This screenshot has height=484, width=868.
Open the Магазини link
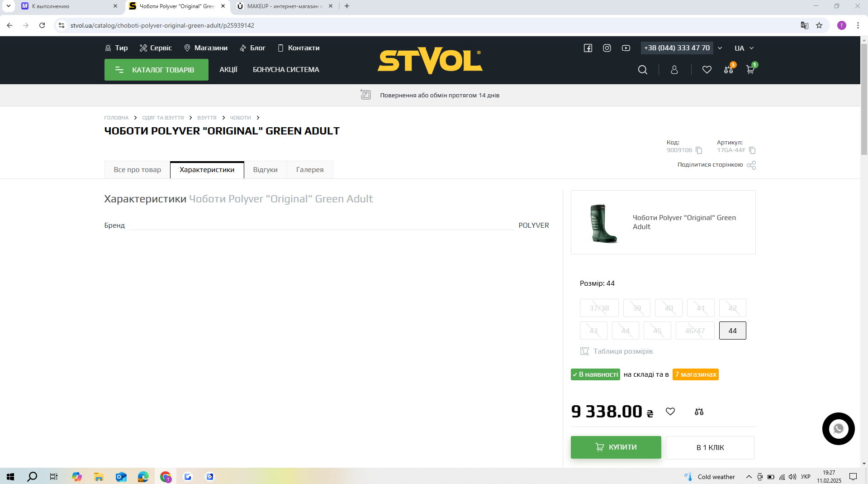pyautogui.click(x=206, y=48)
